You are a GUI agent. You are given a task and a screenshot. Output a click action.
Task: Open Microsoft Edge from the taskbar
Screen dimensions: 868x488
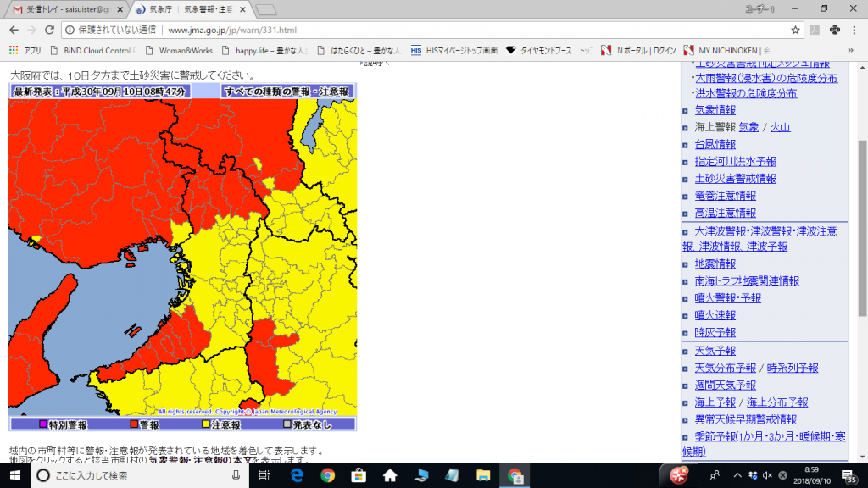(298, 475)
